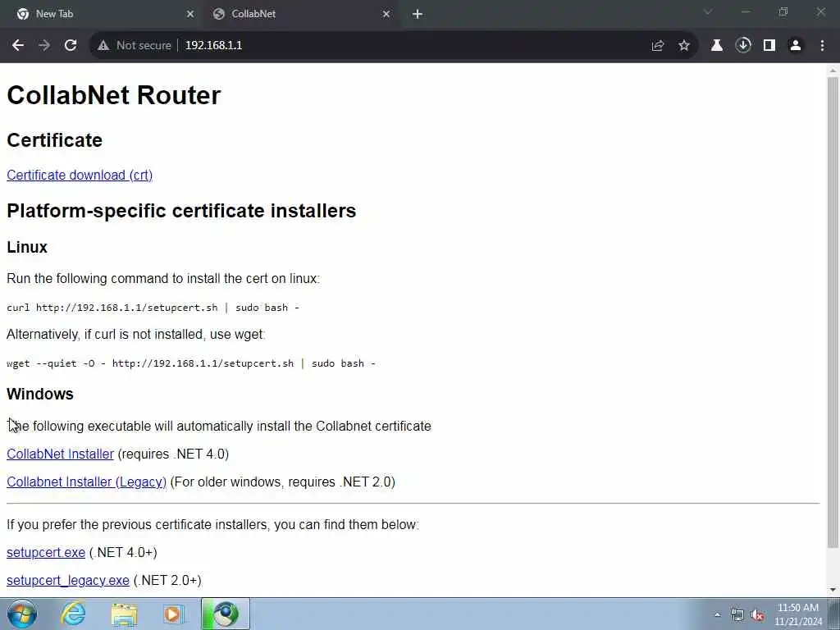Click the scrollbar up arrow
This screenshot has height=630, width=840.
[833, 71]
